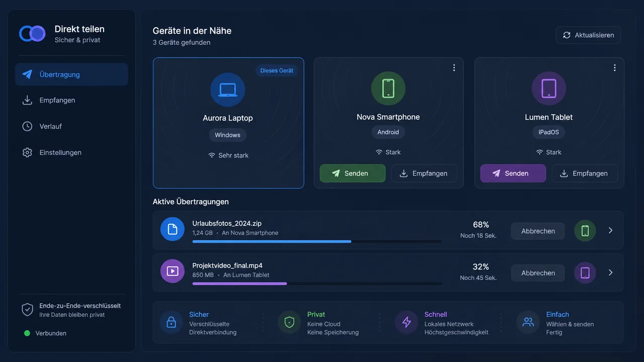This screenshot has height=362, width=644.
Task: Click the Geräte in der Nähe heading
Action: tap(192, 31)
